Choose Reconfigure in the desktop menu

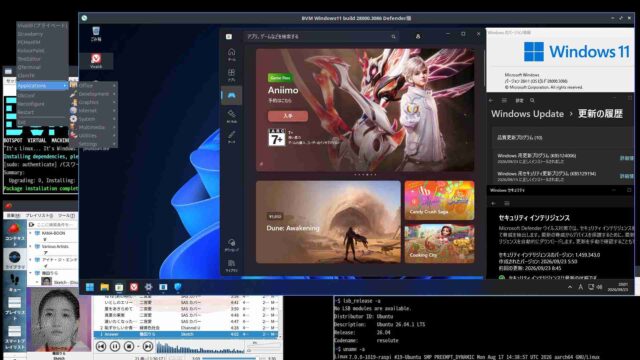42,104
